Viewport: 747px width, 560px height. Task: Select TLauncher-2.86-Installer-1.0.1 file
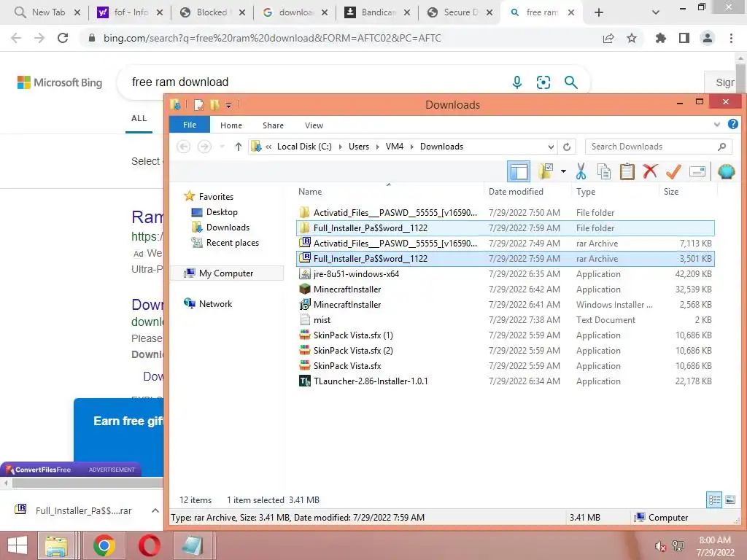505,381
